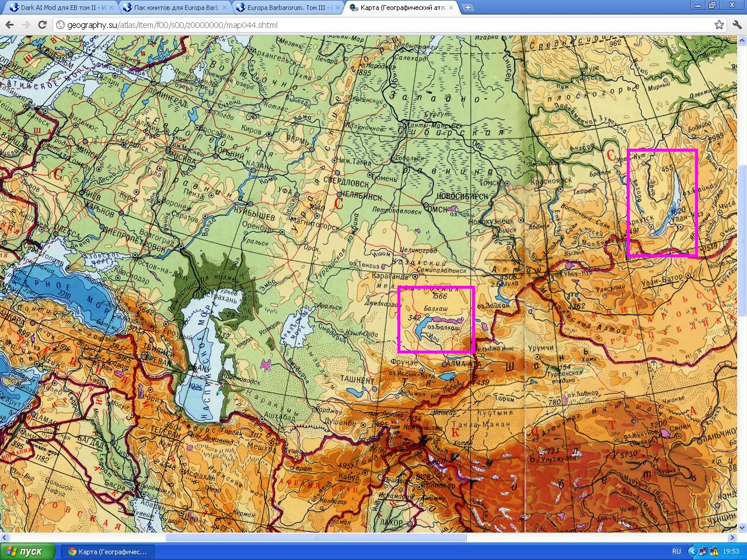The width and height of the screenshot is (747, 560).
Task: Close the 'Europa Barbarorum. Том III' tab
Action: click(x=337, y=8)
